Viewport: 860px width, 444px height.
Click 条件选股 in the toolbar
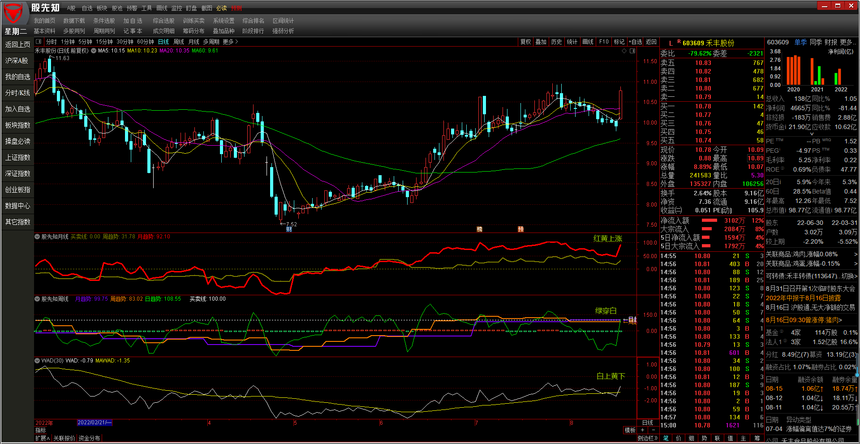(104, 20)
